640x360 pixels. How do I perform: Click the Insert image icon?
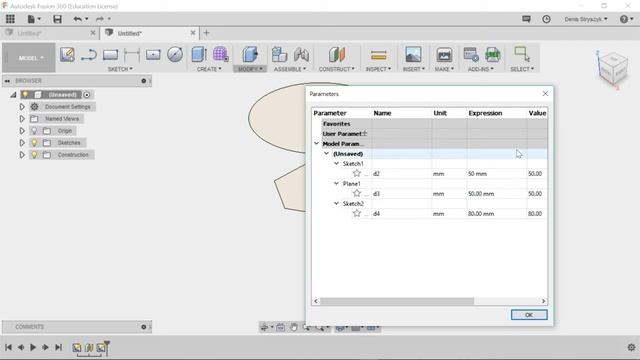pyautogui.click(x=413, y=54)
